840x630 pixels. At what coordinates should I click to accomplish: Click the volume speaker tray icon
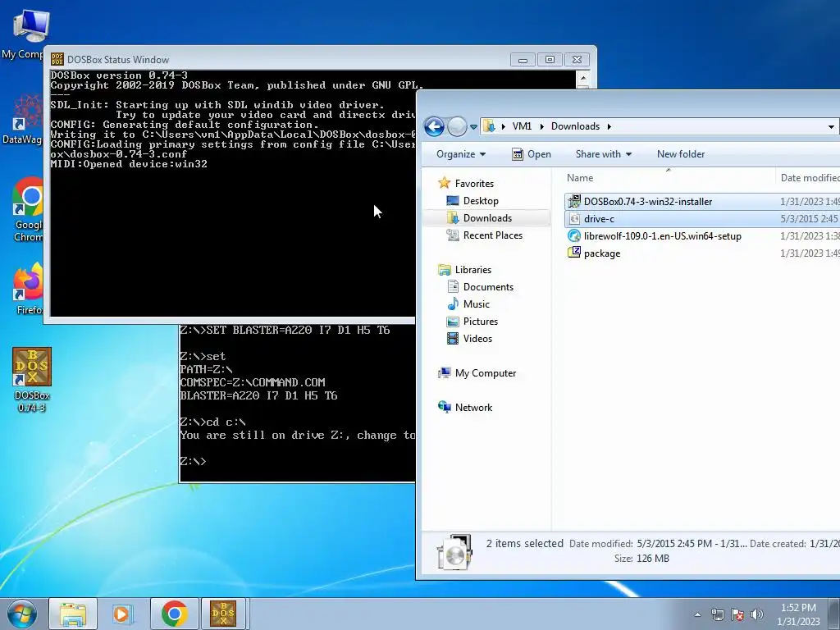coord(756,614)
